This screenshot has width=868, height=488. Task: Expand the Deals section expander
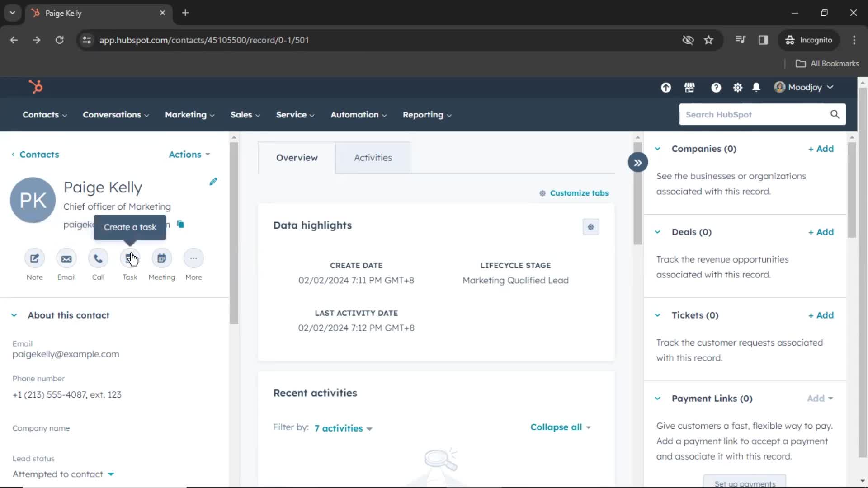(657, 232)
